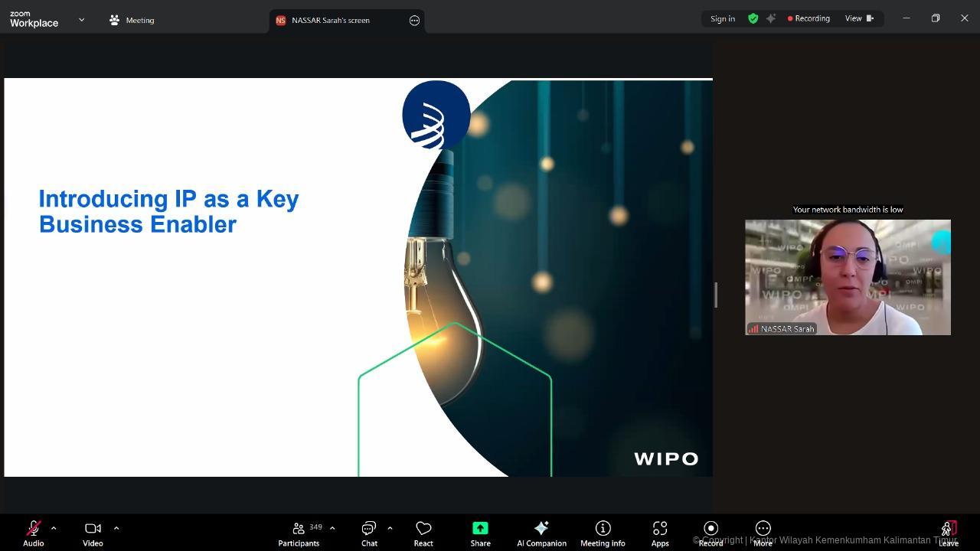Open the Chat panel
980x551 pixels.
click(x=369, y=533)
